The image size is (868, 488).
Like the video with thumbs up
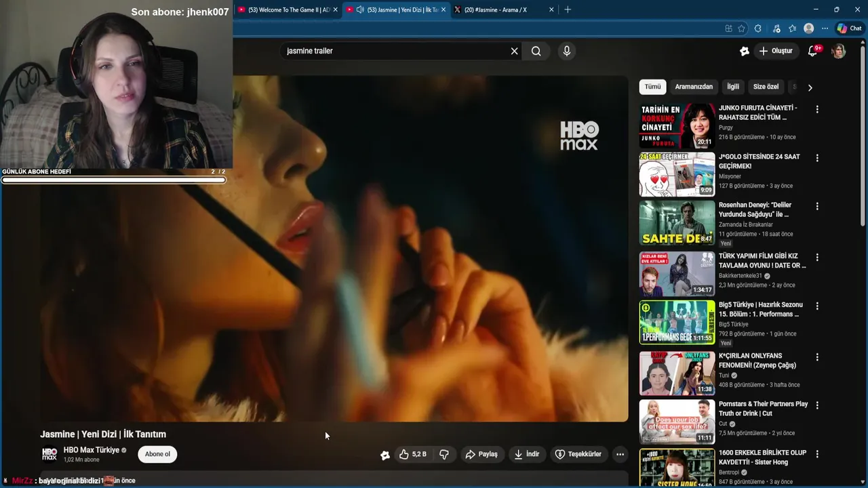tap(413, 454)
